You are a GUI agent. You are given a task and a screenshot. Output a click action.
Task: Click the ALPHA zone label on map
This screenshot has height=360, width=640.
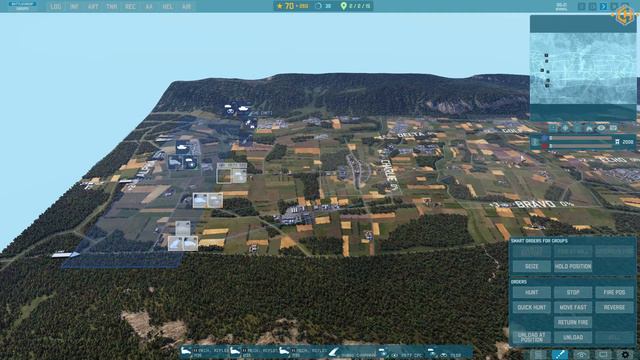(x=145, y=169)
